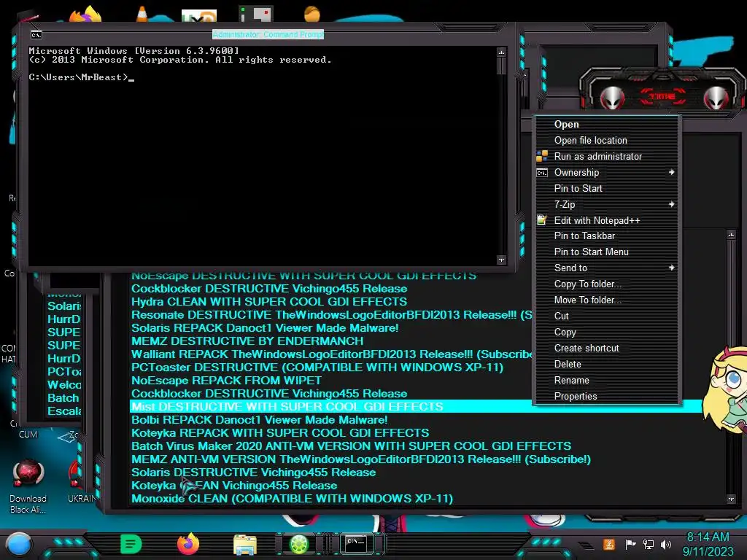This screenshot has height=560, width=747.
Task: Select Hydra CLEAN WITH SUPER COOL GDI EFFECTS
Action: click(269, 301)
